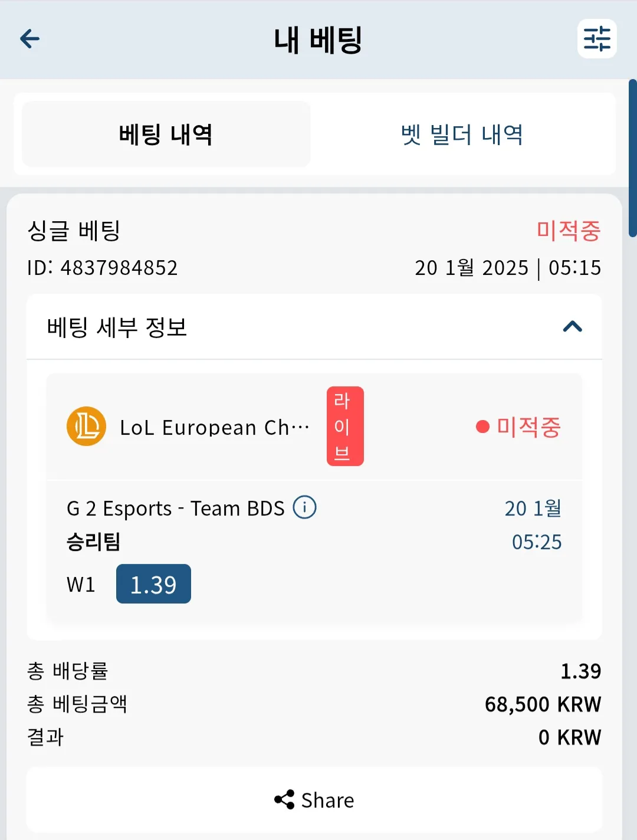
Task: Tap the 미적중 status next to 싱글 베팅
Action: point(569,230)
